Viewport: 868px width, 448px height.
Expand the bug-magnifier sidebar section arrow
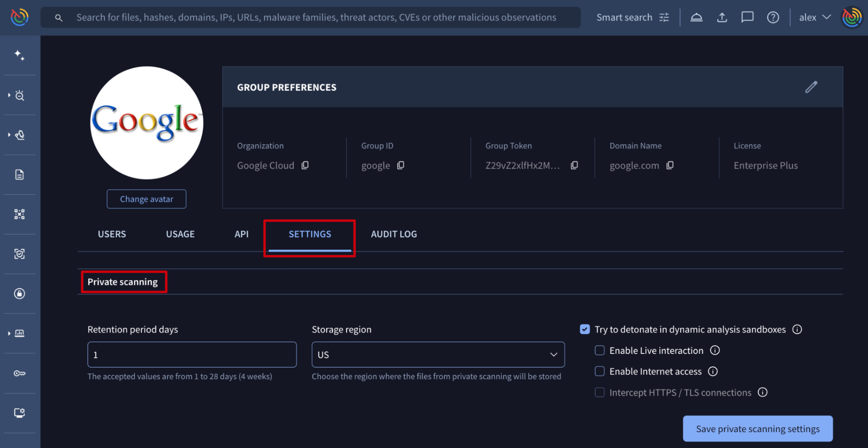pyautogui.click(x=9, y=95)
